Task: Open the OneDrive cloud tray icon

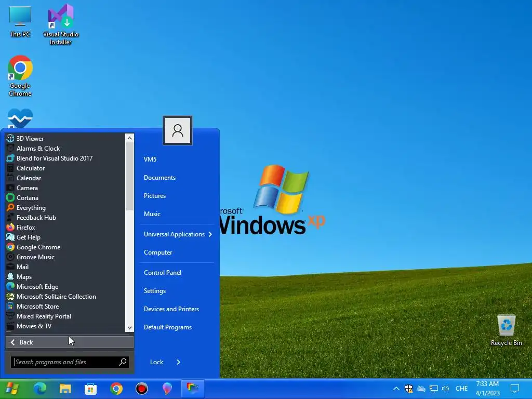Action: pos(421,389)
